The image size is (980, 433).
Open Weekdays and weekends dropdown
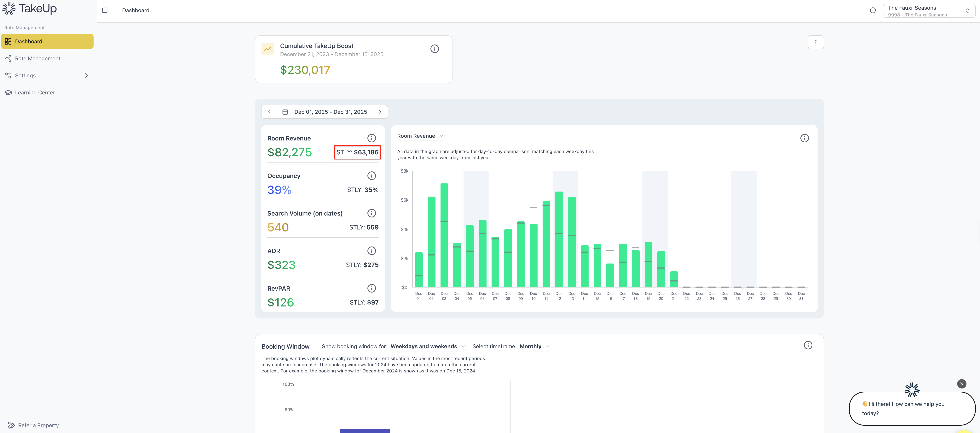[x=428, y=346]
